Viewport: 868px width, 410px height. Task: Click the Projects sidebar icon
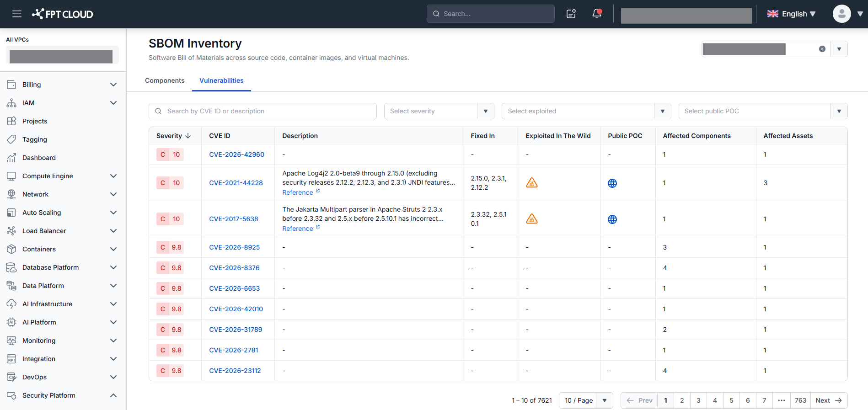pyautogui.click(x=11, y=121)
